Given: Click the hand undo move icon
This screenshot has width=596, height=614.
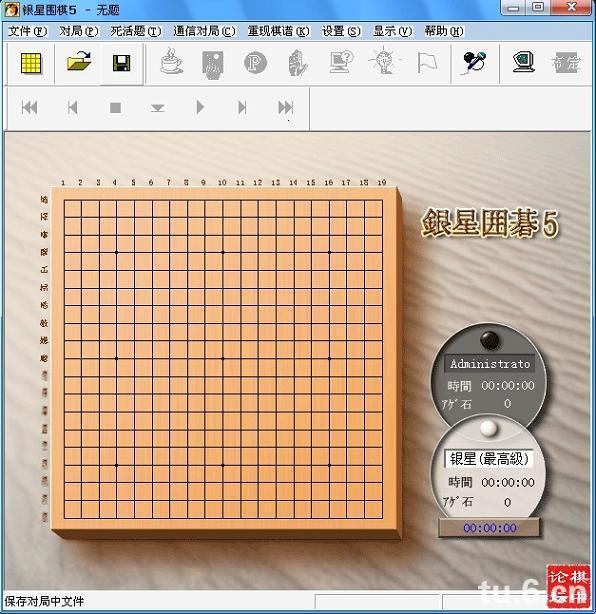Looking at the screenshot, I should [x=298, y=63].
